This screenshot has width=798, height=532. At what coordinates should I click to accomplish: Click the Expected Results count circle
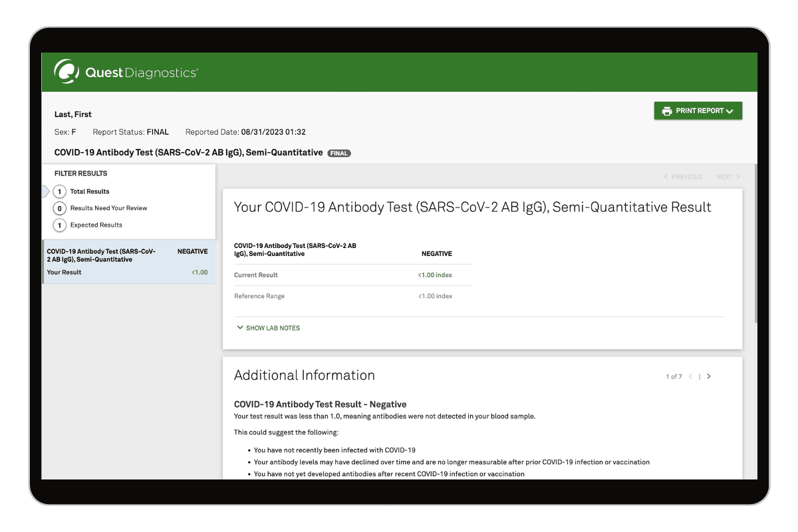point(59,225)
